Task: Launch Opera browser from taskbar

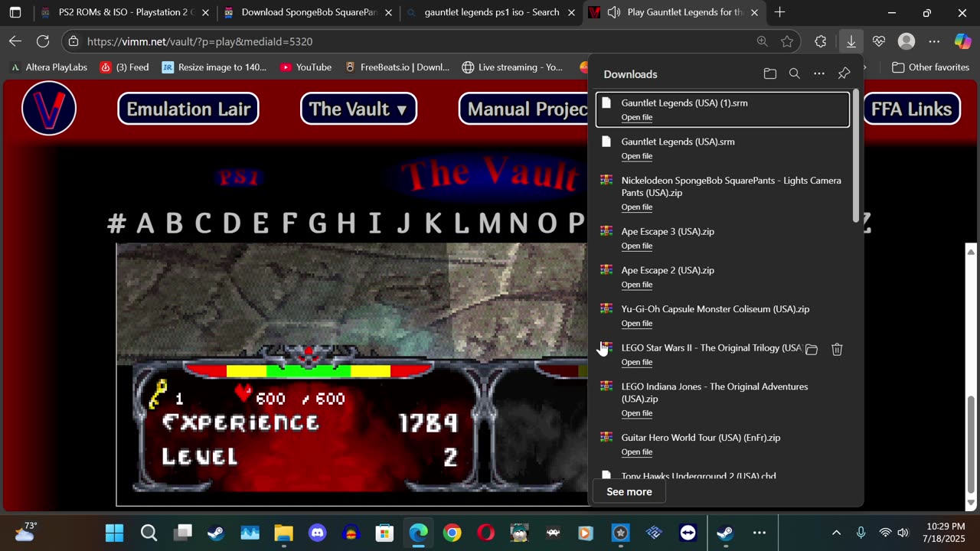Action: coord(485,533)
